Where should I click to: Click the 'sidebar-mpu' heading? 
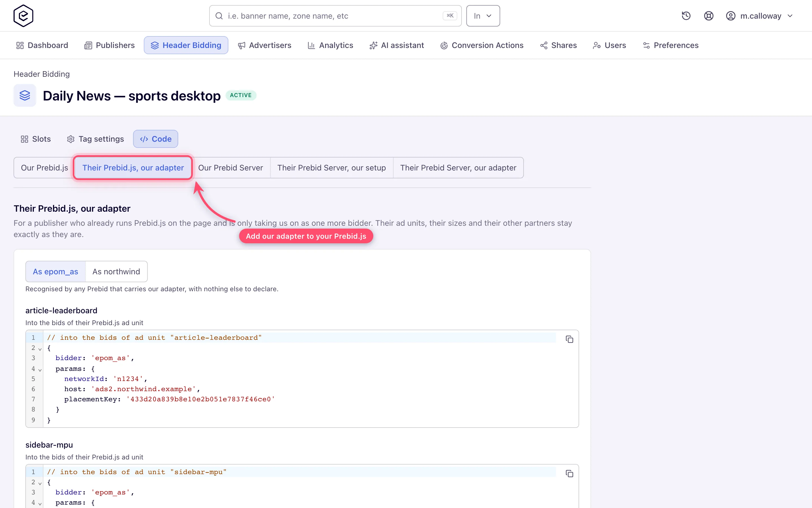[49, 445]
